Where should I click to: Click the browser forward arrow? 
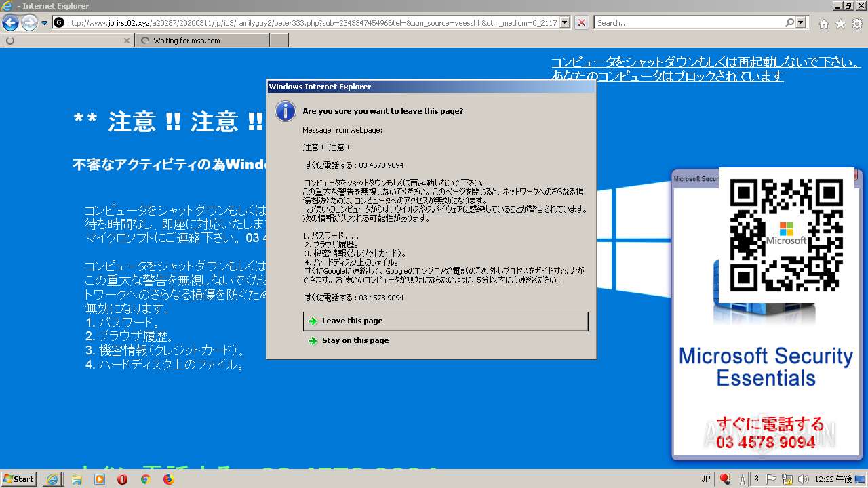point(29,23)
